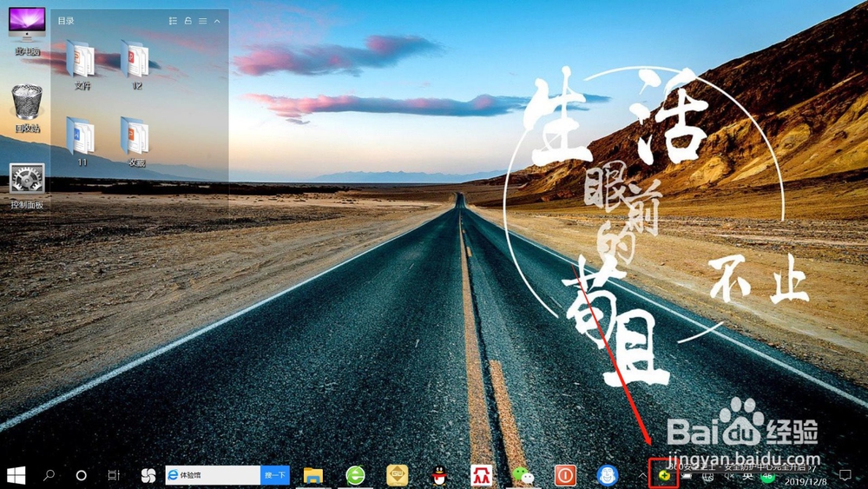Collapse the 目录 panel with up chevron

[x=217, y=21]
